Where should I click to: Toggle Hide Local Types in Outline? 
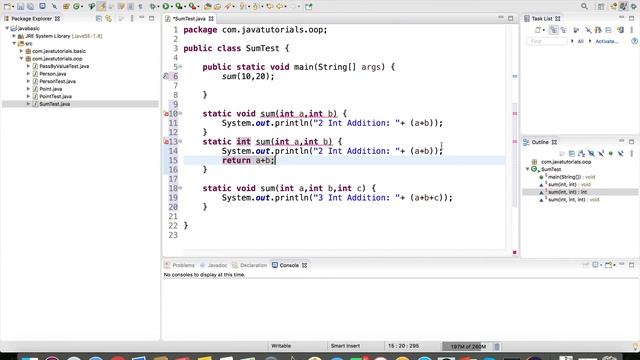[x=621, y=153]
